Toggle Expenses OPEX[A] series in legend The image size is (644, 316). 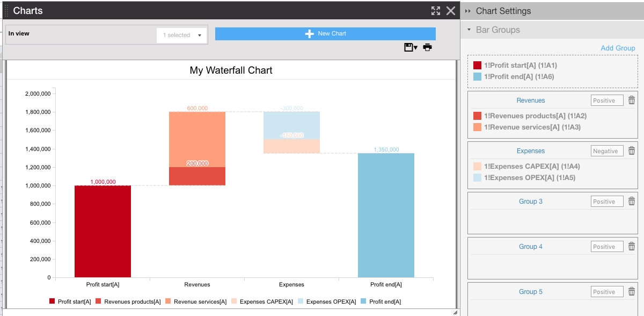click(x=326, y=302)
